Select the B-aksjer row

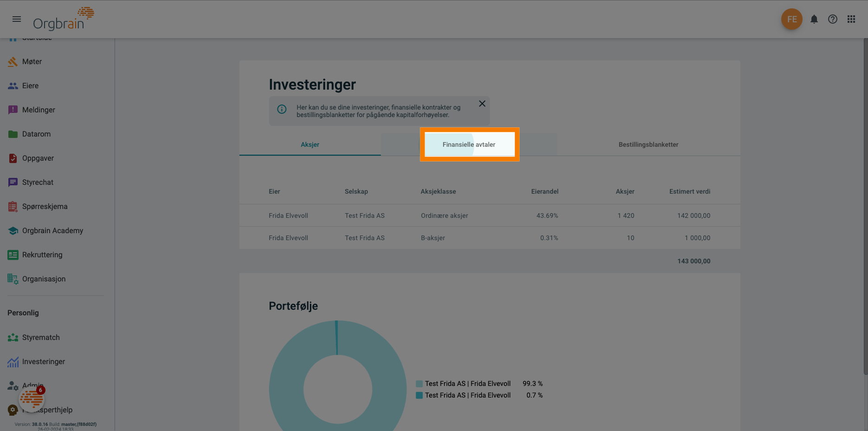(x=489, y=238)
